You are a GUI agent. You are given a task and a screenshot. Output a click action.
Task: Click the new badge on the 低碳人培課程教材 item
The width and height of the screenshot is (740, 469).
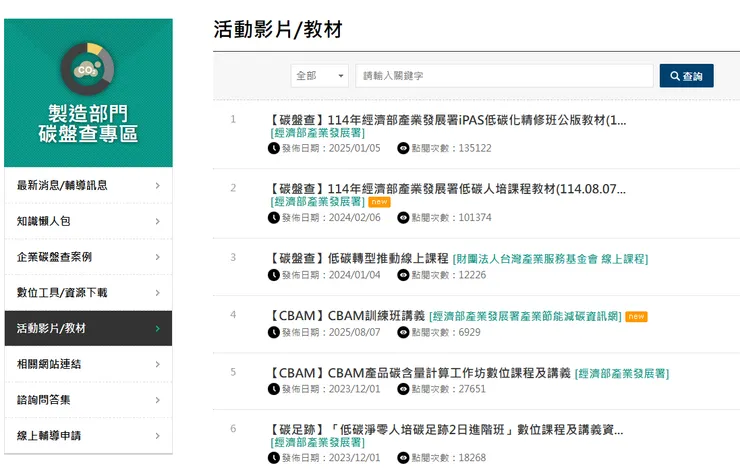(x=379, y=202)
